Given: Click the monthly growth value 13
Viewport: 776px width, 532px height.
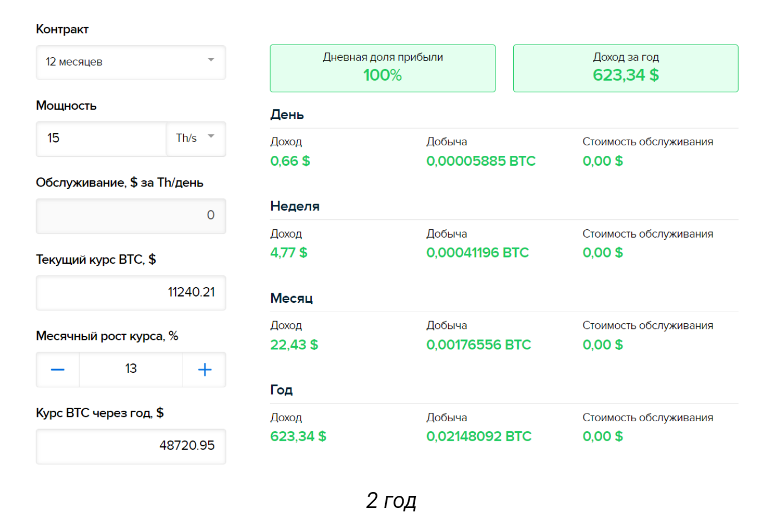Looking at the screenshot, I should point(131,369).
